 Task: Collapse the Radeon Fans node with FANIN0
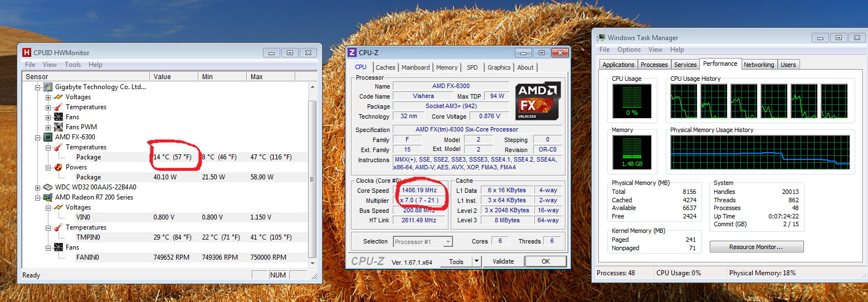[x=48, y=247]
